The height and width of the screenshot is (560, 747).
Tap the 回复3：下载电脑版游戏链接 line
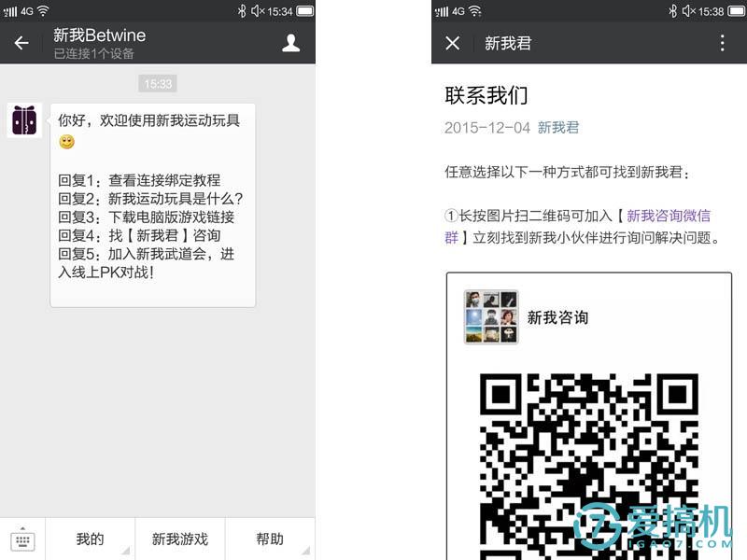pyautogui.click(x=147, y=217)
